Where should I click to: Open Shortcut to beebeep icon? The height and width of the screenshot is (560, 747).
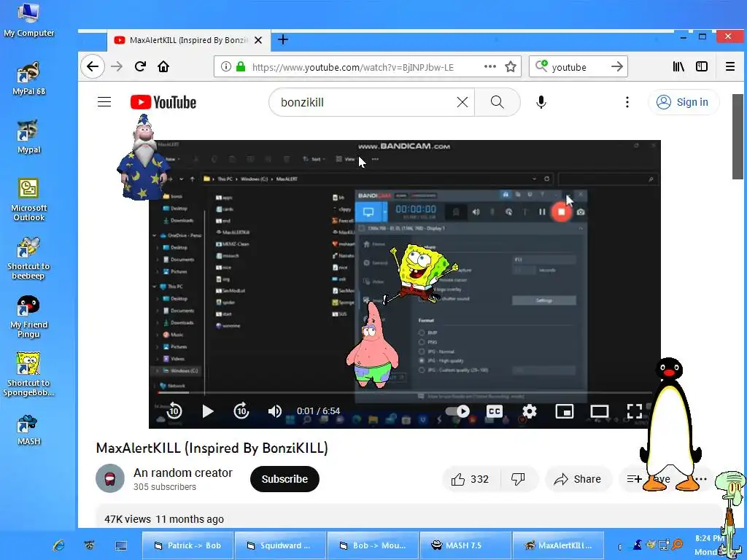point(28,259)
